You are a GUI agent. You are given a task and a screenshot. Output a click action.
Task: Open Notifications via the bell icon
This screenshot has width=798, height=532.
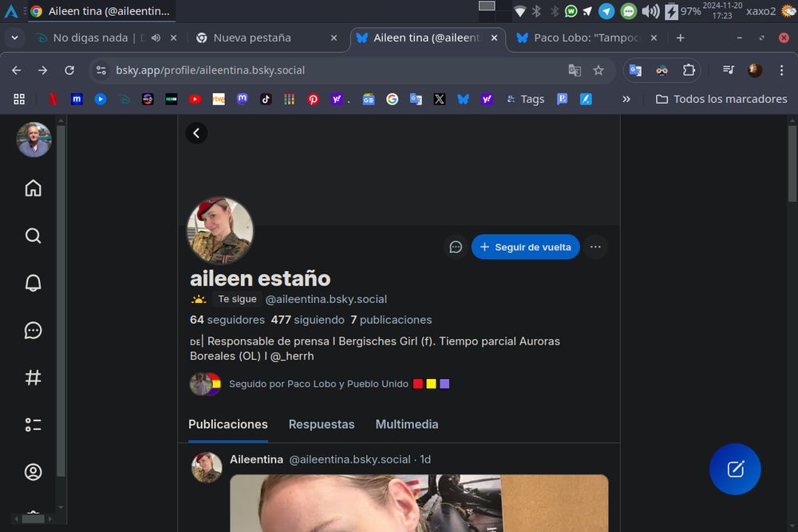pos(33,283)
